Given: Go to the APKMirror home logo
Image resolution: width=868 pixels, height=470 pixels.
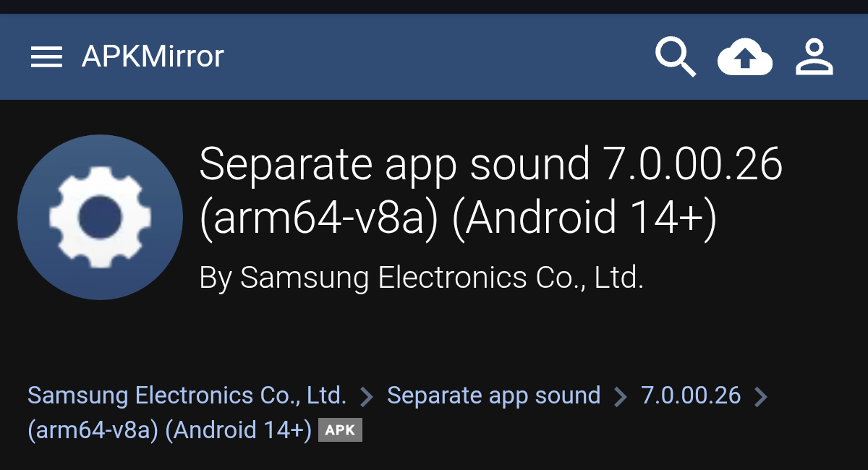Looking at the screenshot, I should click(x=153, y=56).
